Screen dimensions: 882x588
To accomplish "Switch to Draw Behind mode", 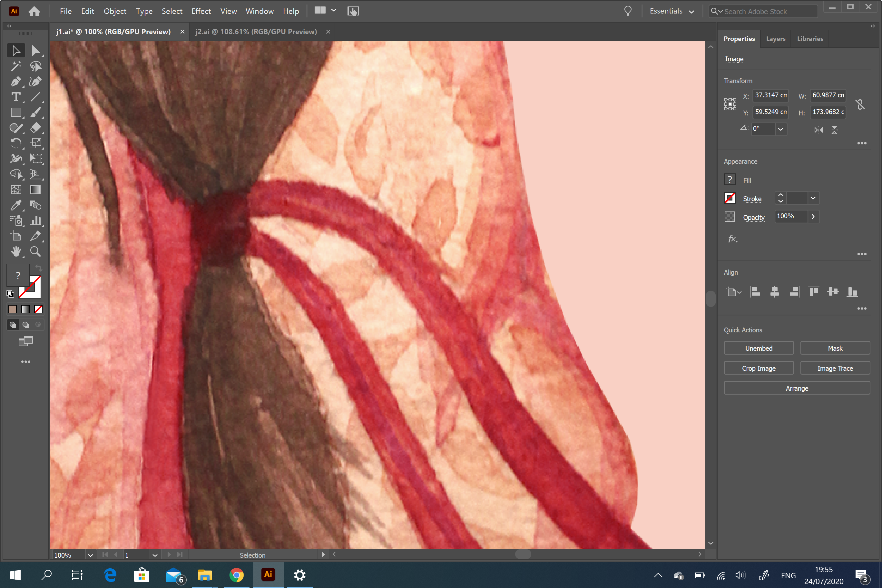I will [25, 324].
